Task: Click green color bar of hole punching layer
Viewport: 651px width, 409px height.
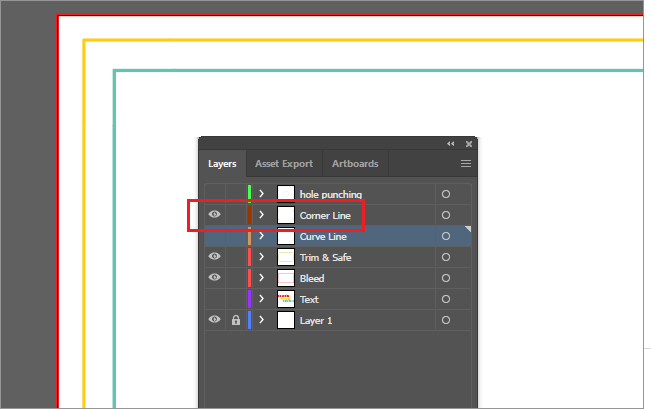Action: tap(250, 194)
